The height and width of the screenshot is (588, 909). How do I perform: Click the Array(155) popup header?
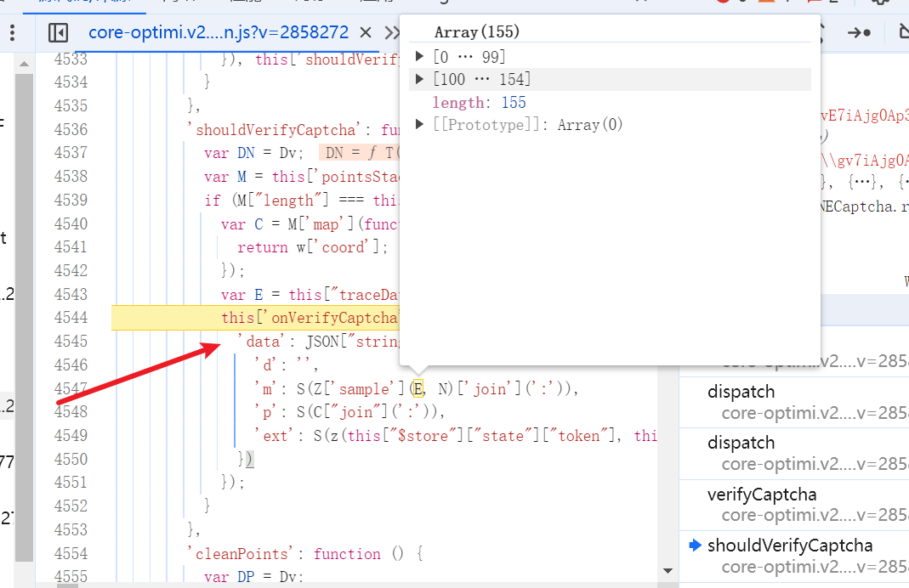pos(476,31)
